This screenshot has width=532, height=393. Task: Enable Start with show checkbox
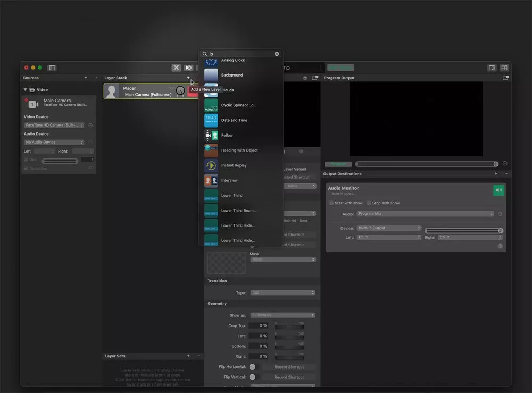click(x=331, y=203)
